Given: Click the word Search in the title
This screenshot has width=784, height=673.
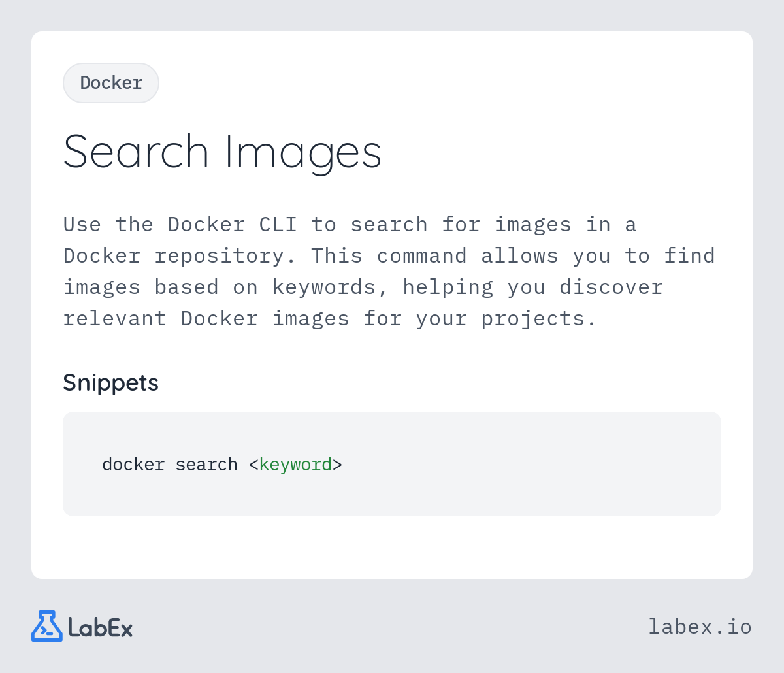Looking at the screenshot, I should point(136,152).
